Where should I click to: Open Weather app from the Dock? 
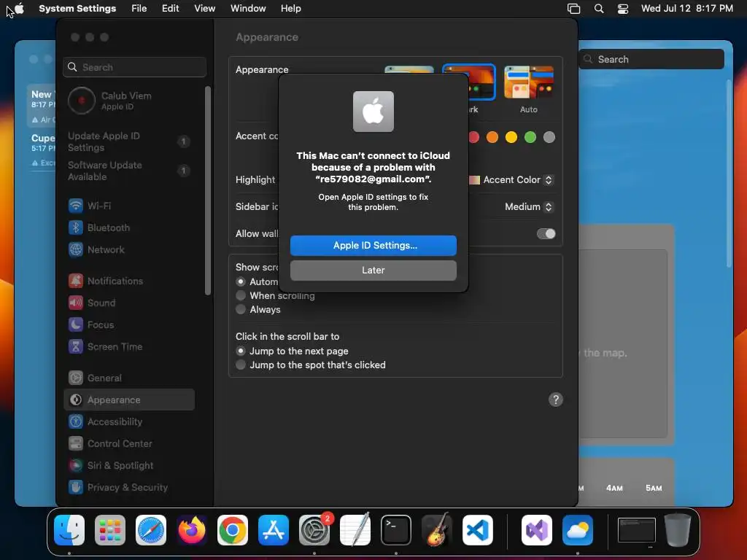578,529
